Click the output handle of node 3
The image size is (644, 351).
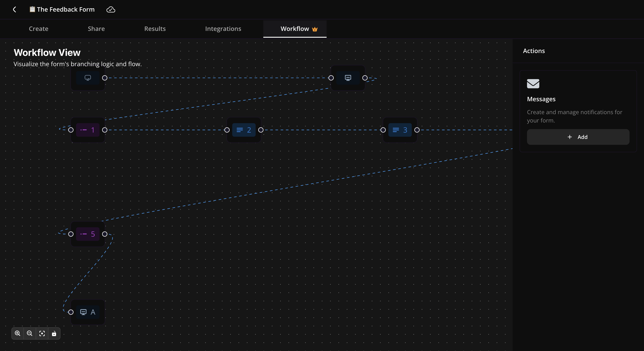(x=417, y=130)
